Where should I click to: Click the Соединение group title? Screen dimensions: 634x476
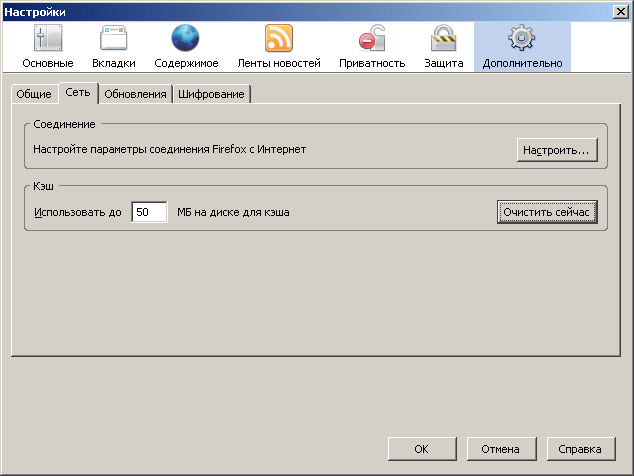(x=64, y=124)
